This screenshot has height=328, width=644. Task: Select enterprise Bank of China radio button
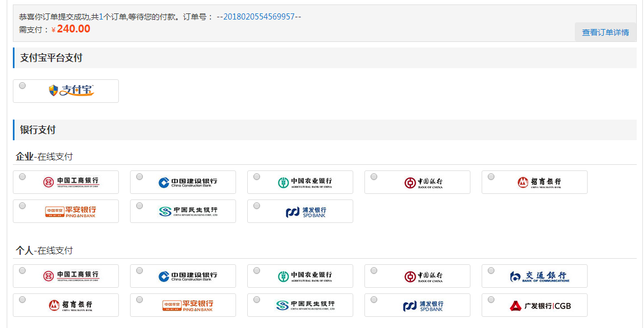tap(374, 177)
